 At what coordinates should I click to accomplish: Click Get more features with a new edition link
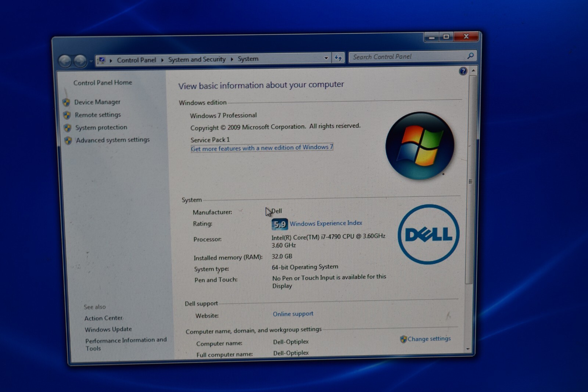point(262,148)
